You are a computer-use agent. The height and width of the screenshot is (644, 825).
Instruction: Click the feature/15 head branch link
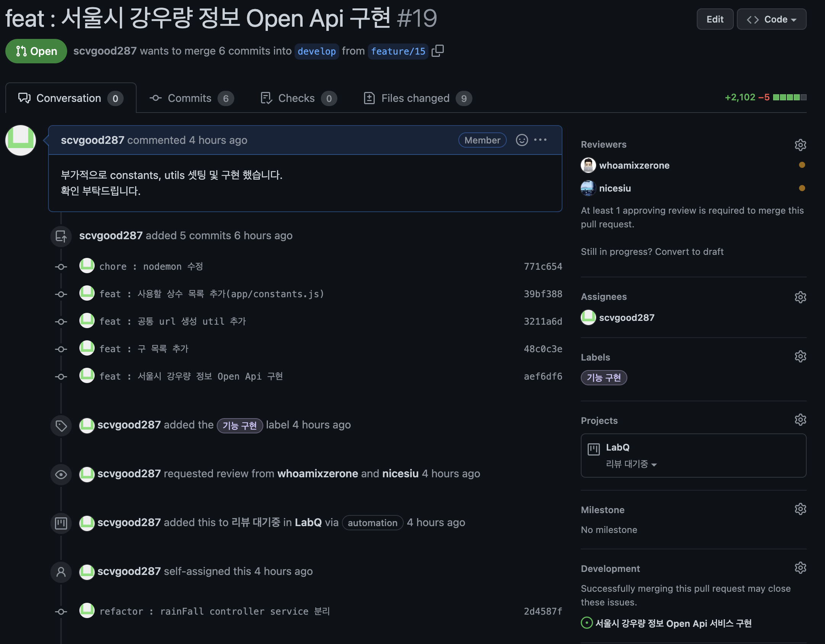pos(398,51)
